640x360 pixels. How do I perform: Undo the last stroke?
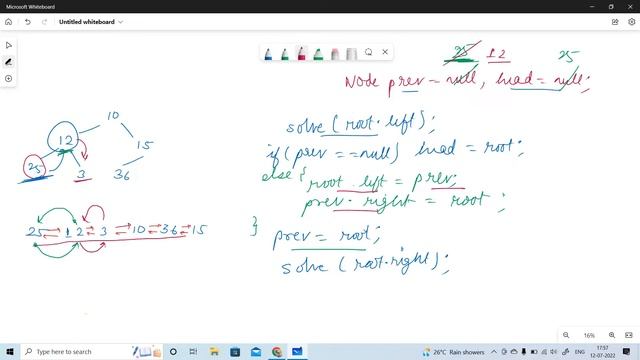pos(28,22)
